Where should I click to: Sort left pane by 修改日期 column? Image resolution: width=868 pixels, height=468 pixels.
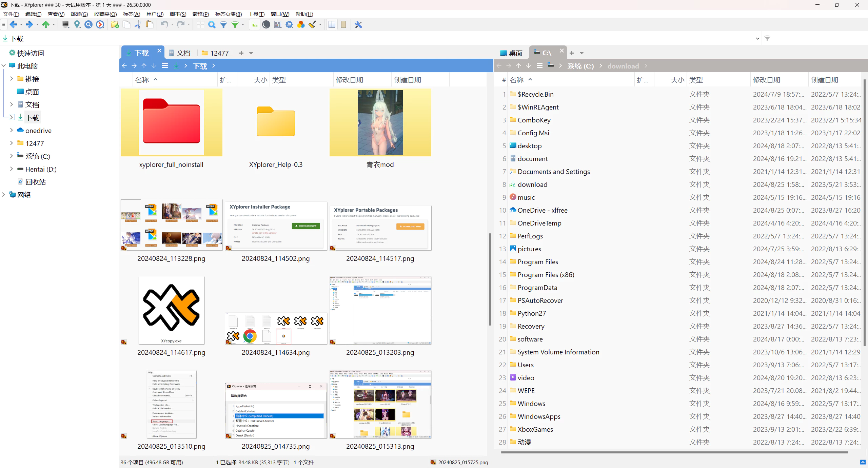click(362, 80)
